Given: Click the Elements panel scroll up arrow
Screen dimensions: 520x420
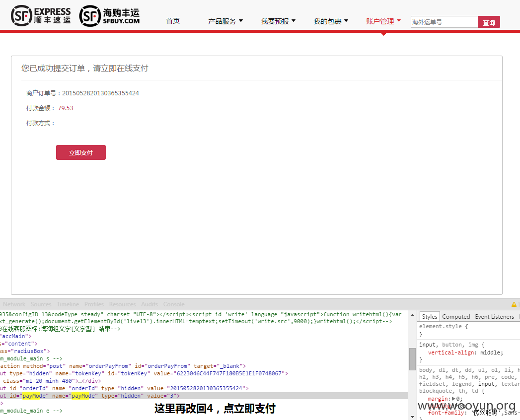Looking at the screenshot, I should pyautogui.click(x=413, y=315).
